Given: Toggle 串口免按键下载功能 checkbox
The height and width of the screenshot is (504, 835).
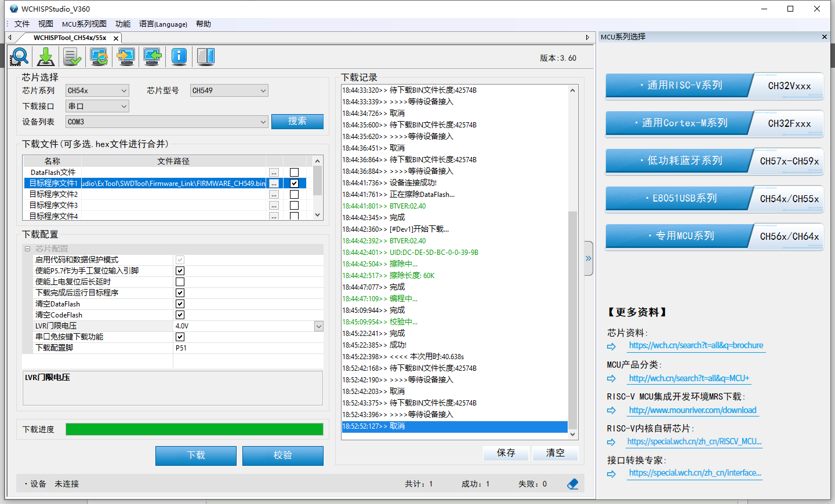Looking at the screenshot, I should 180,337.
